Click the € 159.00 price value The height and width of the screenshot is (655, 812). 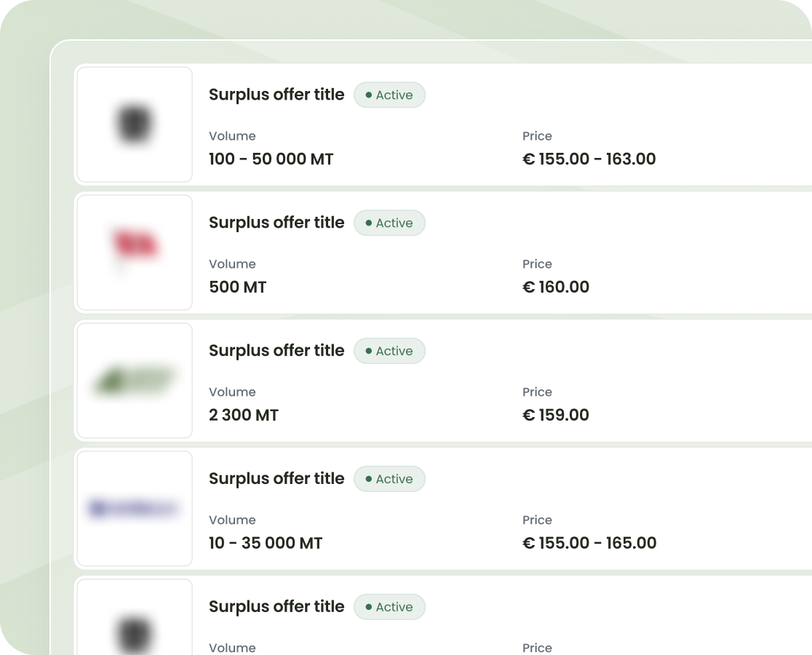[556, 416]
